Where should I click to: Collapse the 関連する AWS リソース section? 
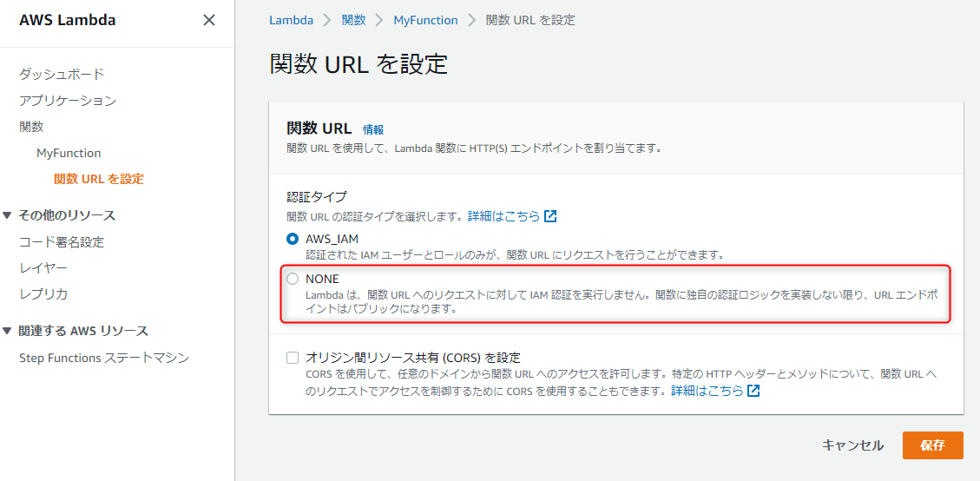click(x=8, y=330)
